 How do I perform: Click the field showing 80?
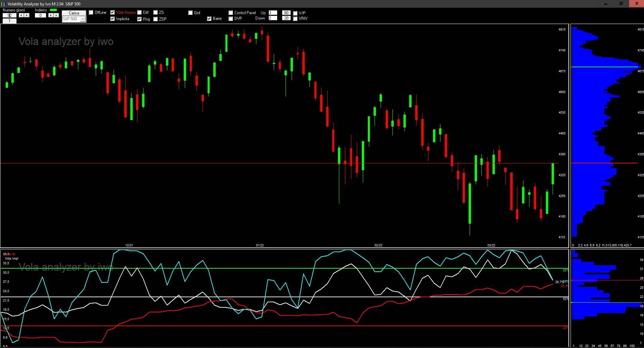click(286, 13)
